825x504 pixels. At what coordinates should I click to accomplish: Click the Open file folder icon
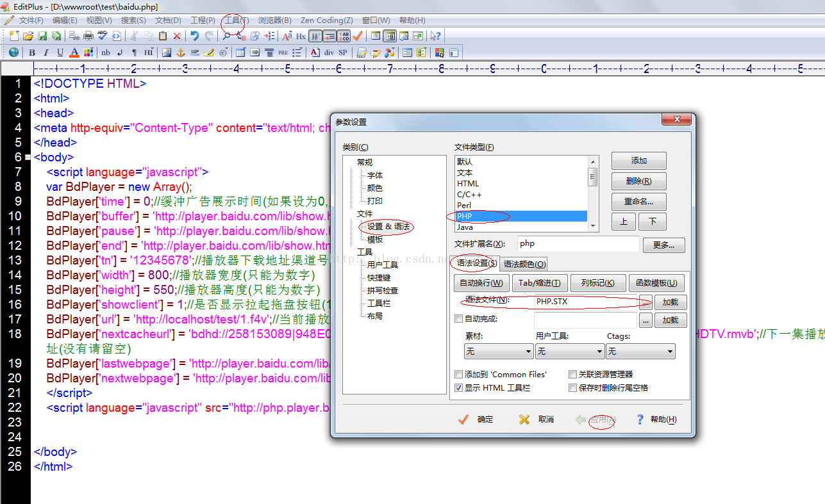click(28, 36)
